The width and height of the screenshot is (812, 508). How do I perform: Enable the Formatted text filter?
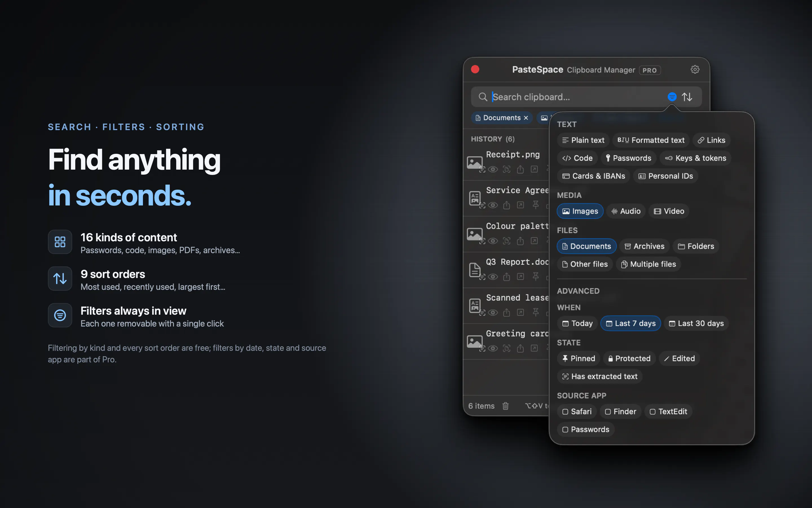point(651,140)
